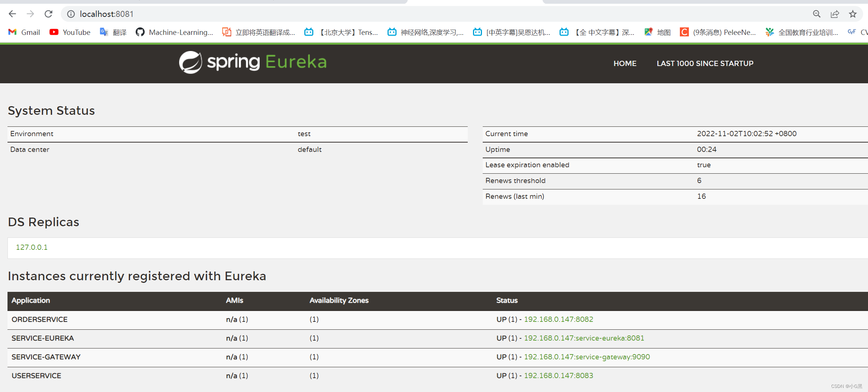868x392 pixels.
Task: Click the Application column header
Action: [31, 300]
